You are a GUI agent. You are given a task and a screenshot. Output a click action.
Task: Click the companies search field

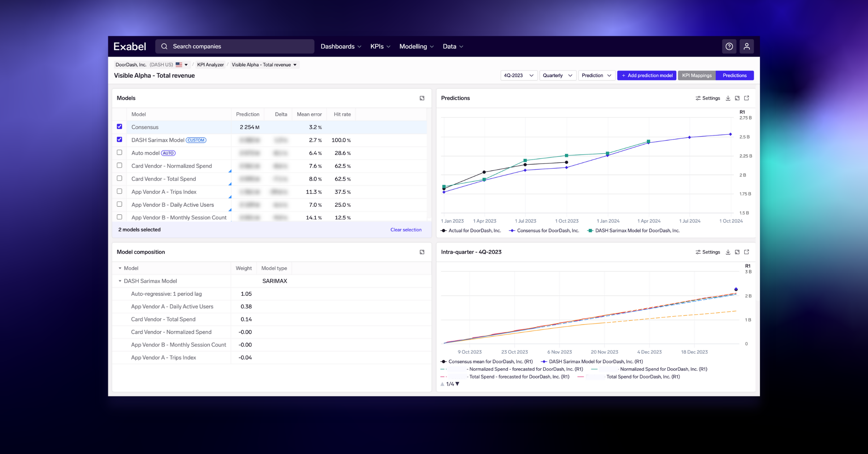[x=235, y=46]
